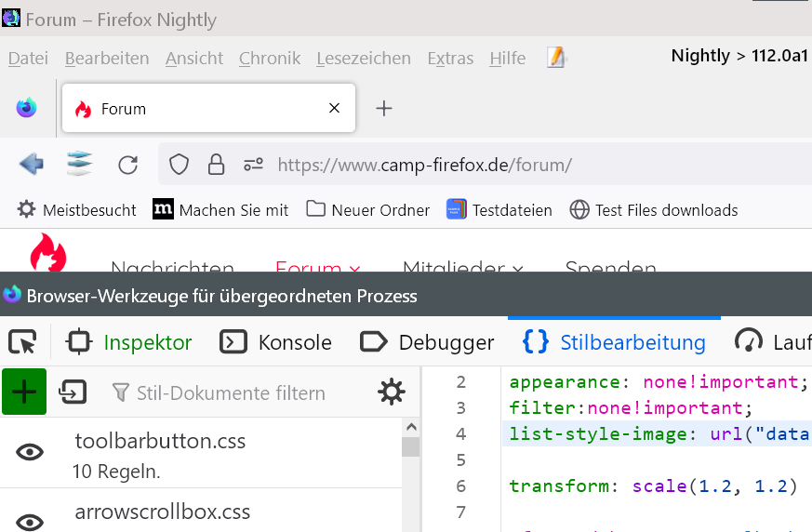Toggle visibility of arrowscrollbox.css
This screenshot has width=812, height=532.
31,521
